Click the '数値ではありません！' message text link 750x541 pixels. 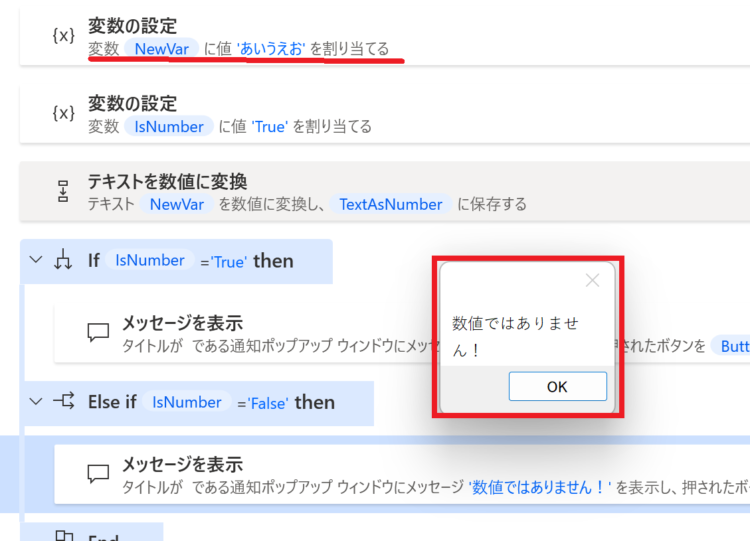(x=540, y=487)
